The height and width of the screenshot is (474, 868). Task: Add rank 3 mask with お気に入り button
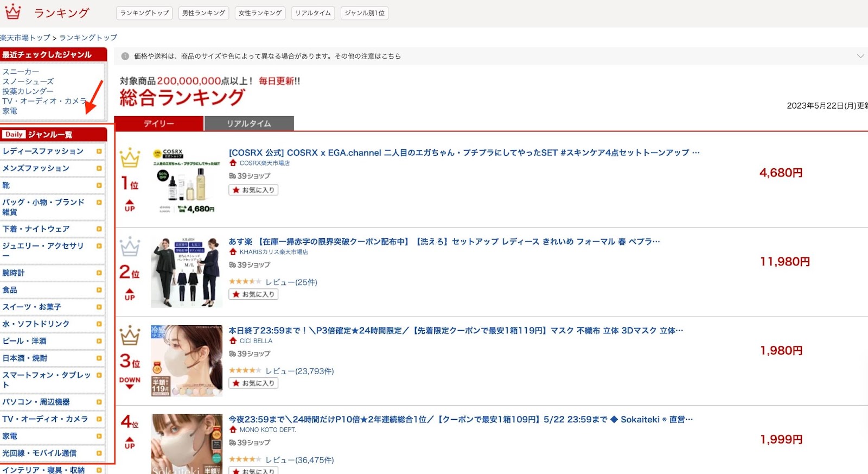[253, 383]
